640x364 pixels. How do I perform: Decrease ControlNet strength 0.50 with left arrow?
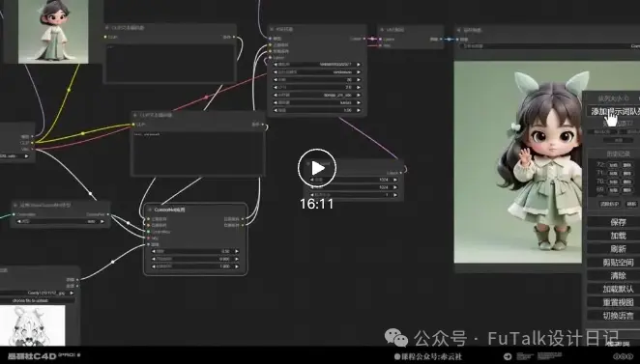click(x=154, y=251)
